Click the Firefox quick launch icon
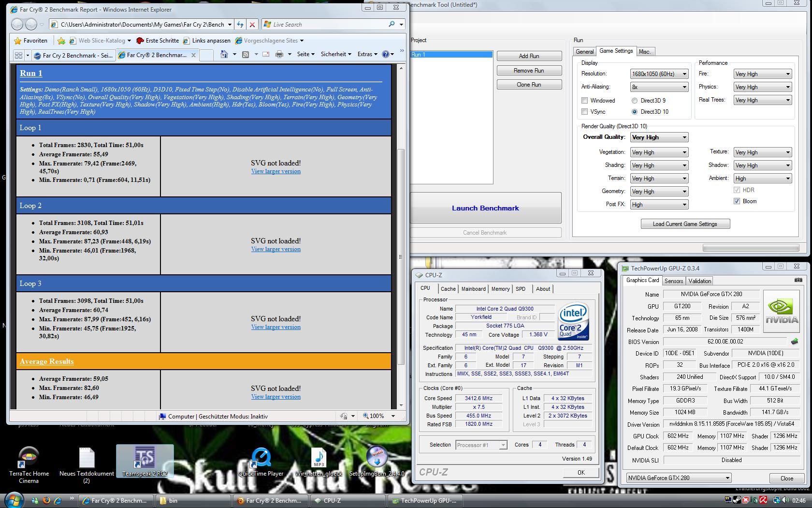 pos(46,500)
